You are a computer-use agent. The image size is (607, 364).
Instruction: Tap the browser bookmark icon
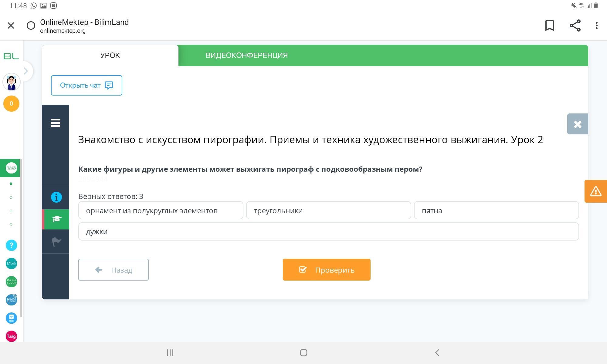[549, 25]
